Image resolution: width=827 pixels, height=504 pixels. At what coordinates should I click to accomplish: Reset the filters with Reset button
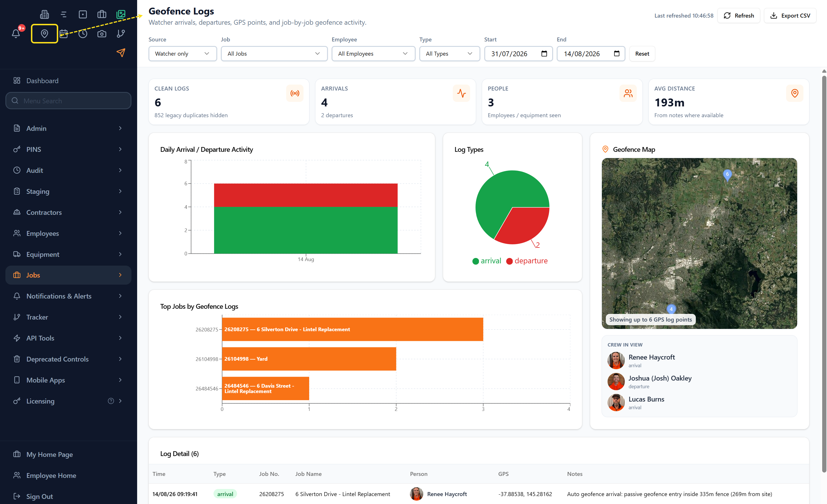(x=642, y=54)
